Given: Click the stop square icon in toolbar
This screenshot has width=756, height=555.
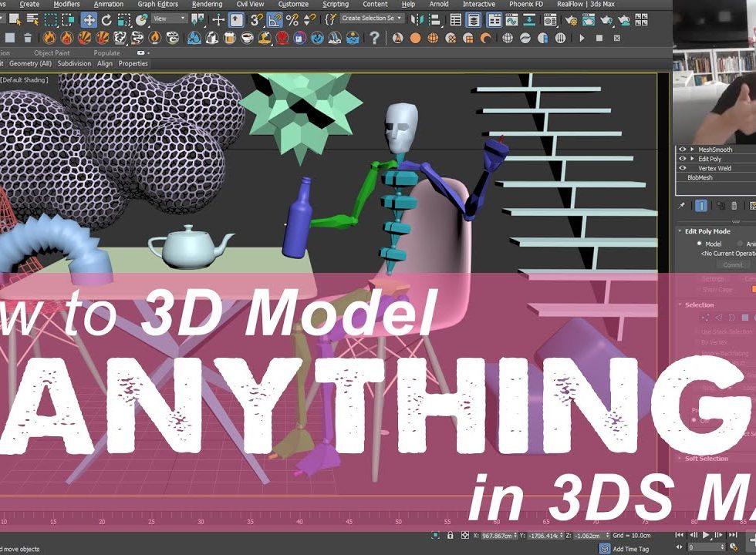Looking at the screenshot, I should coord(599,38).
